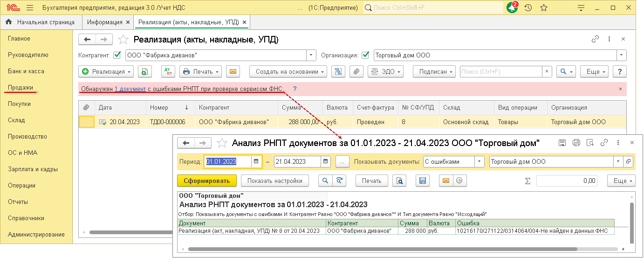
Task: Click the home icon on Начальная страница tab
Action: click(x=8, y=22)
